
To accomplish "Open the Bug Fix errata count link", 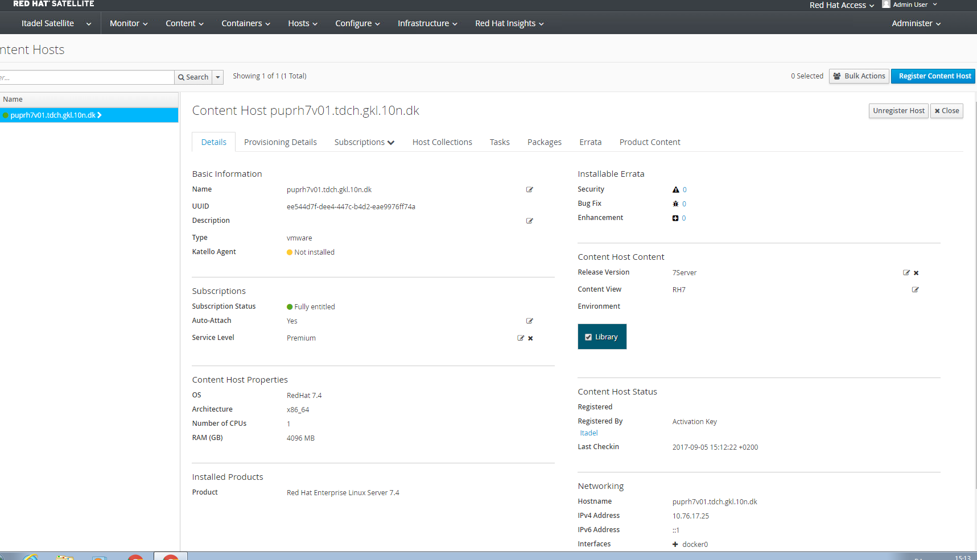I will 684,204.
